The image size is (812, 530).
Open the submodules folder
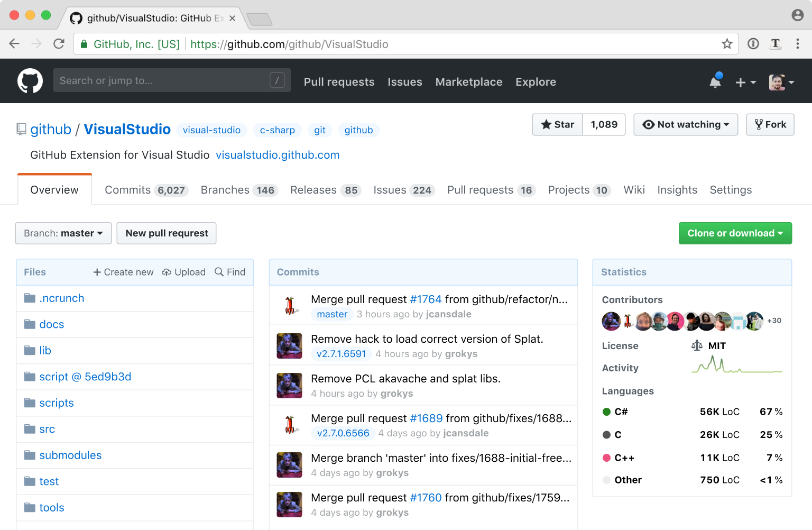70,455
